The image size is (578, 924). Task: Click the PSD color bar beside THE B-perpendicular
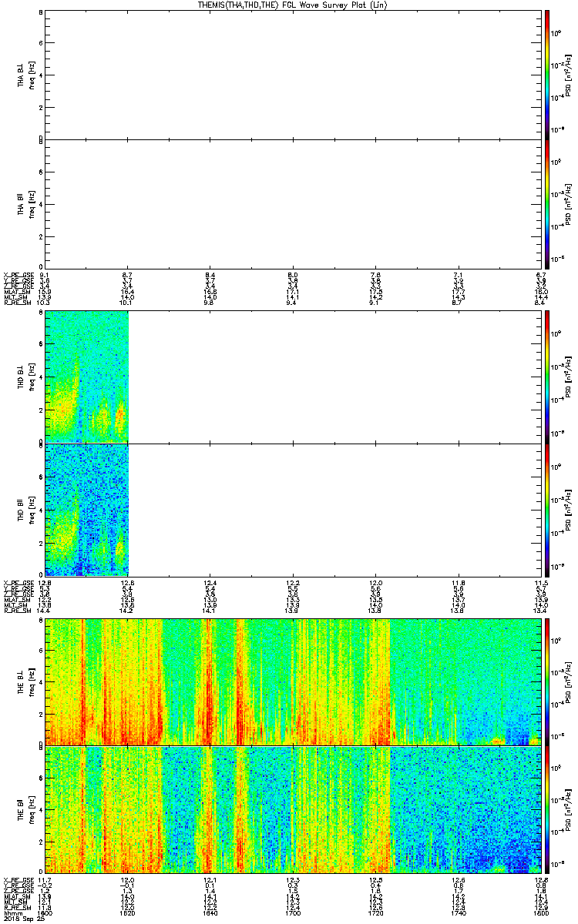(547, 681)
